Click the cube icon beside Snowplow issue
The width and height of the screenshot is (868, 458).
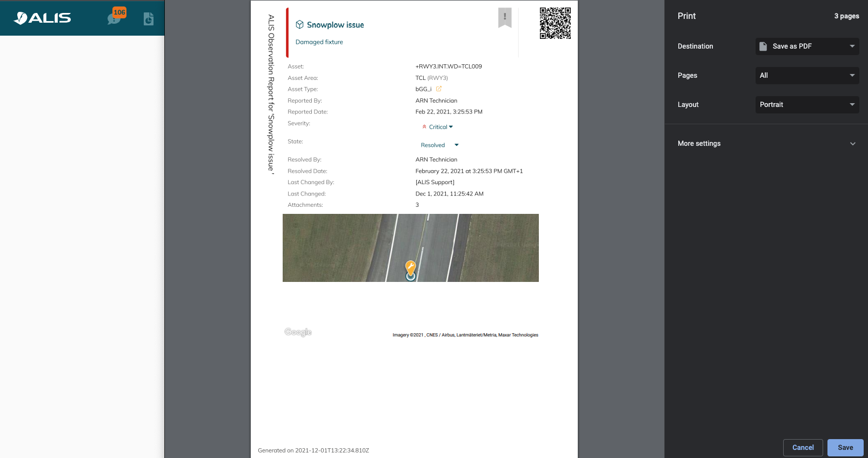[299, 25]
